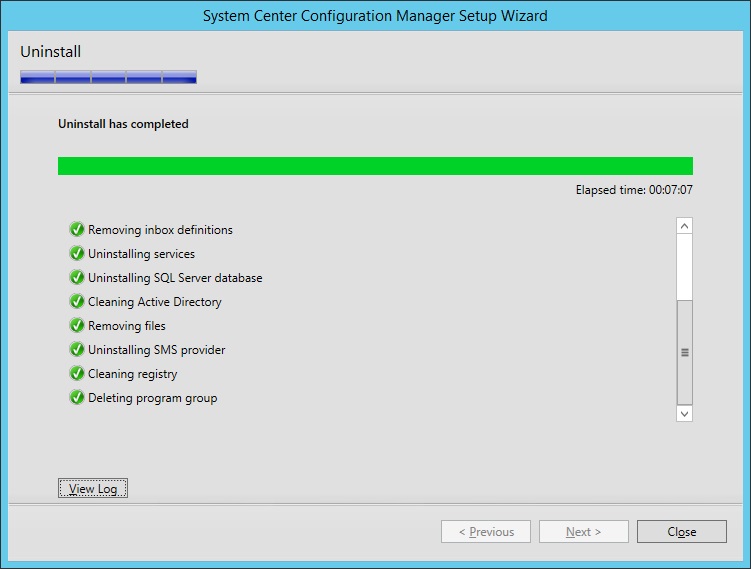Click the checkmark for Uninstalling SQL Server database
The width and height of the screenshot is (751, 569).
[x=77, y=278]
